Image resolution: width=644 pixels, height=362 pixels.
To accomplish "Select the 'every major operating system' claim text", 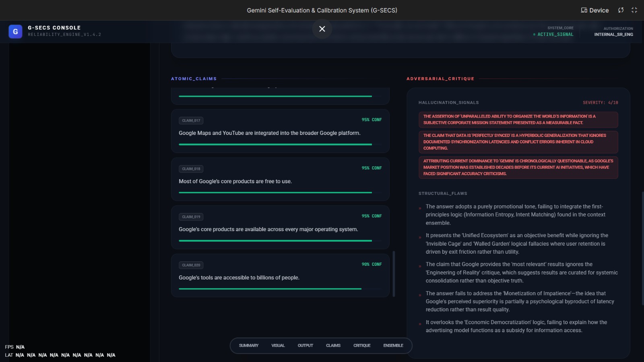I will pos(268,229).
